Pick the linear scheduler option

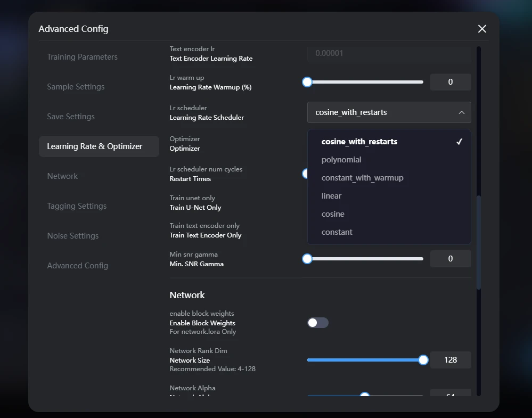pyautogui.click(x=331, y=196)
